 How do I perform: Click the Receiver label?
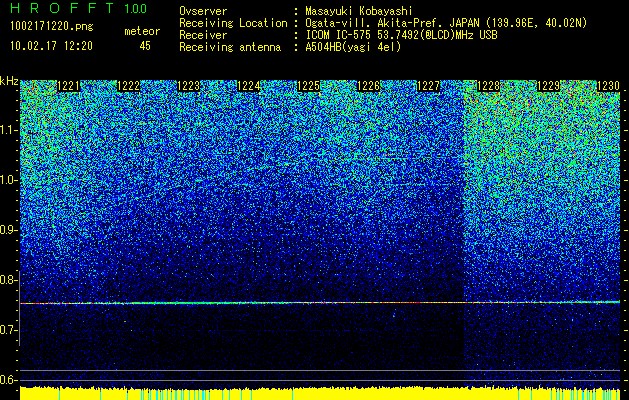point(203,35)
